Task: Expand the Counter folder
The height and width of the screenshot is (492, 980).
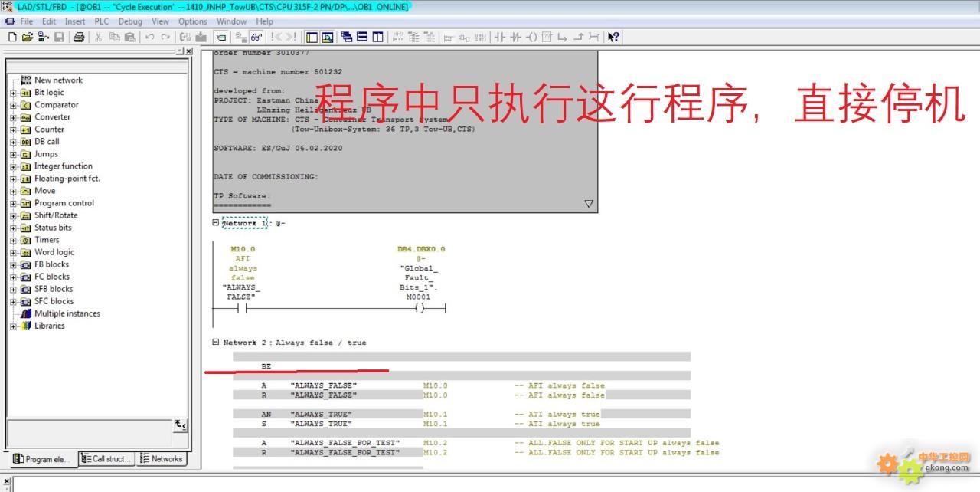Action: [x=13, y=130]
